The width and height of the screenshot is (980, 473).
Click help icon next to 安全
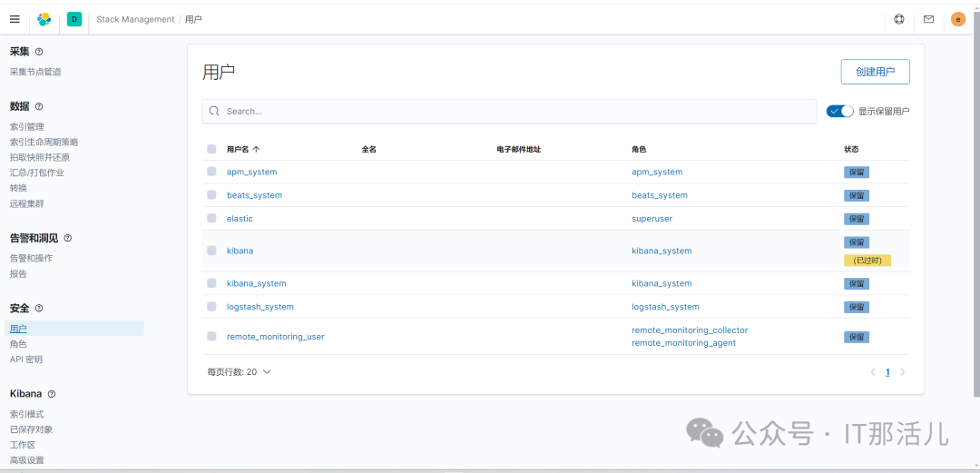coord(39,309)
